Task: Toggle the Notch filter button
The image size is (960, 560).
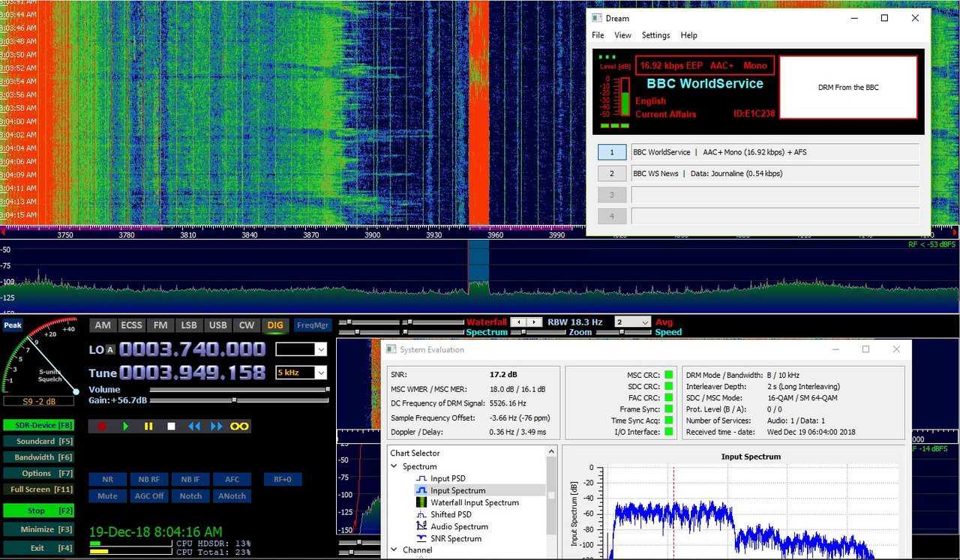Action: click(x=190, y=496)
